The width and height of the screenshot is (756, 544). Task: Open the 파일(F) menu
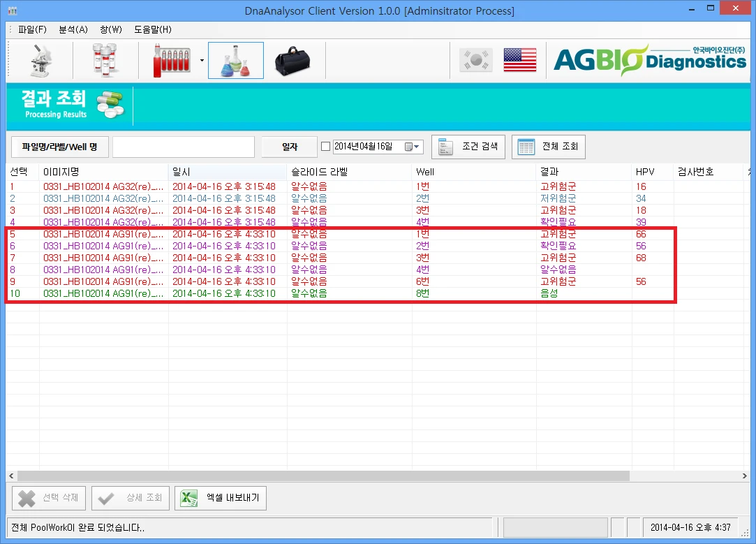tap(32, 29)
